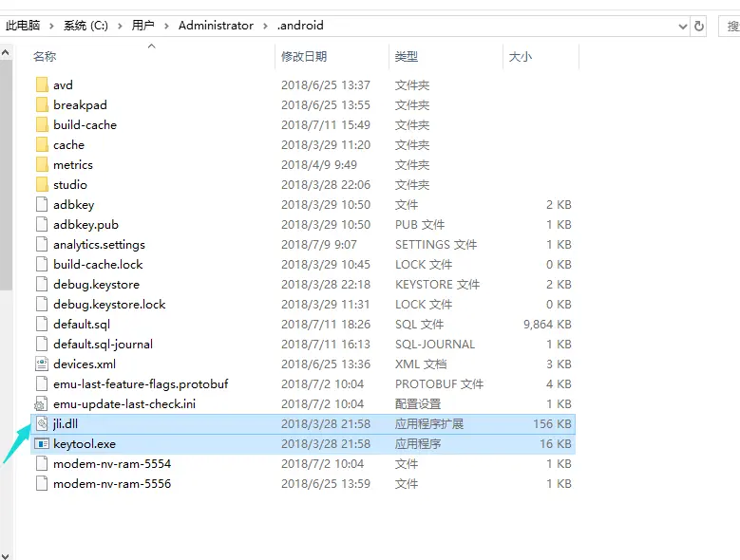Image resolution: width=740 pixels, height=560 pixels.
Task: Click the PROTOBUF 文件 type cell
Action: tap(440, 384)
